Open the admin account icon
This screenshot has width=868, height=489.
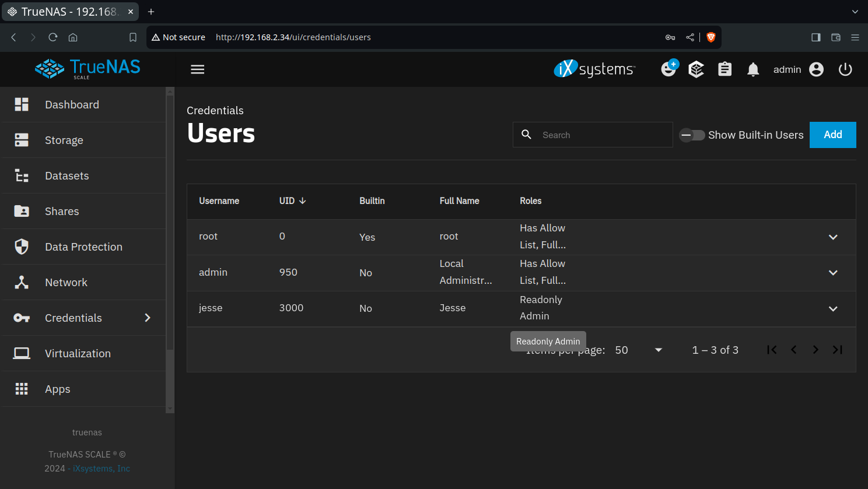pos(817,69)
